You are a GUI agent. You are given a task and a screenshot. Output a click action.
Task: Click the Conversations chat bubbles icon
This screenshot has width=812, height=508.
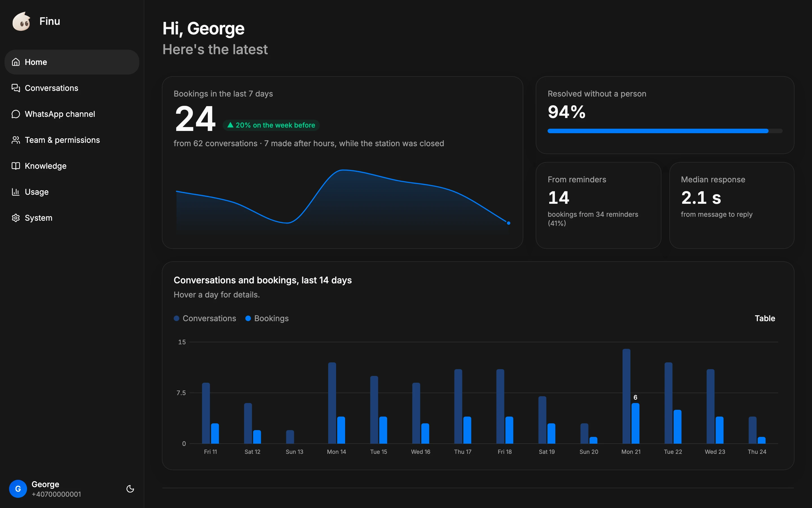(x=16, y=88)
